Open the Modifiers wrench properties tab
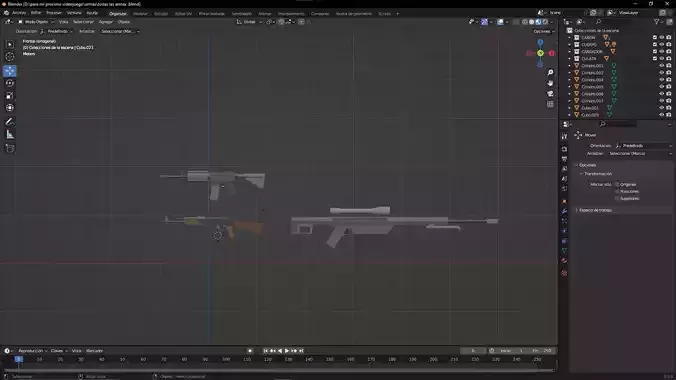676x380 pixels. tap(564, 211)
